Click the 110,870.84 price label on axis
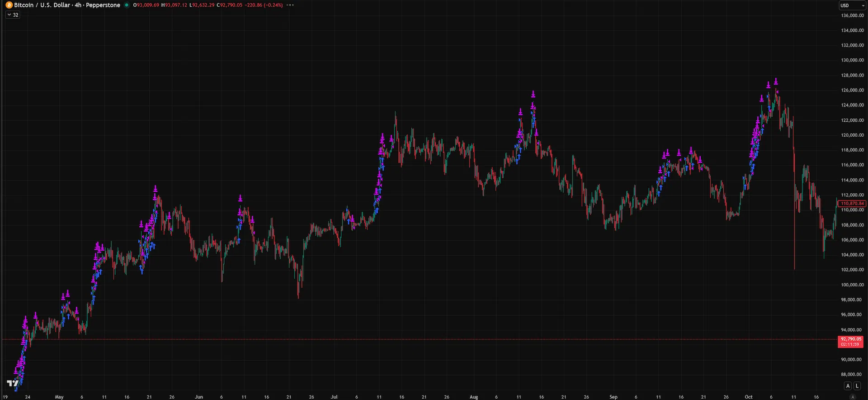 click(x=852, y=204)
